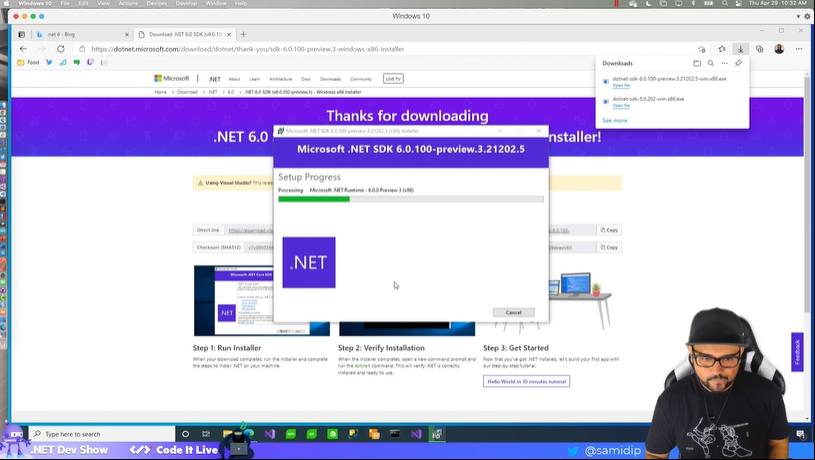Open Task View in Windows taskbar
815x460 pixels.
click(206, 434)
